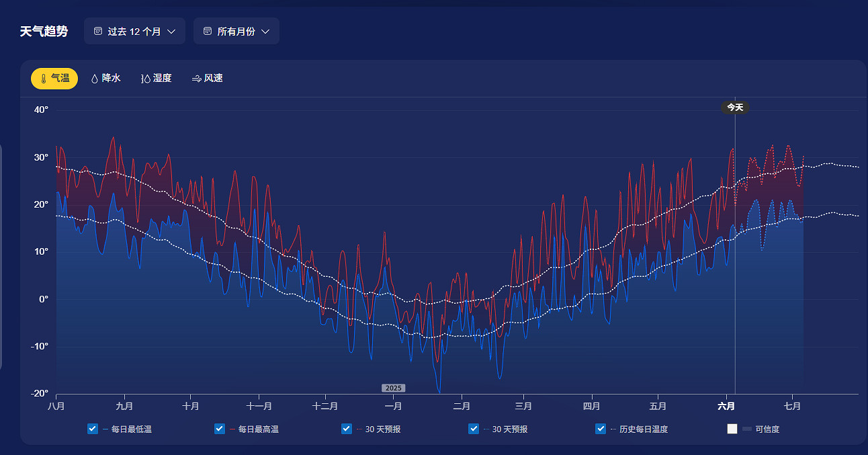The height and width of the screenshot is (455, 868).
Task: Click the 2025 year label on axis
Action: tap(393, 388)
